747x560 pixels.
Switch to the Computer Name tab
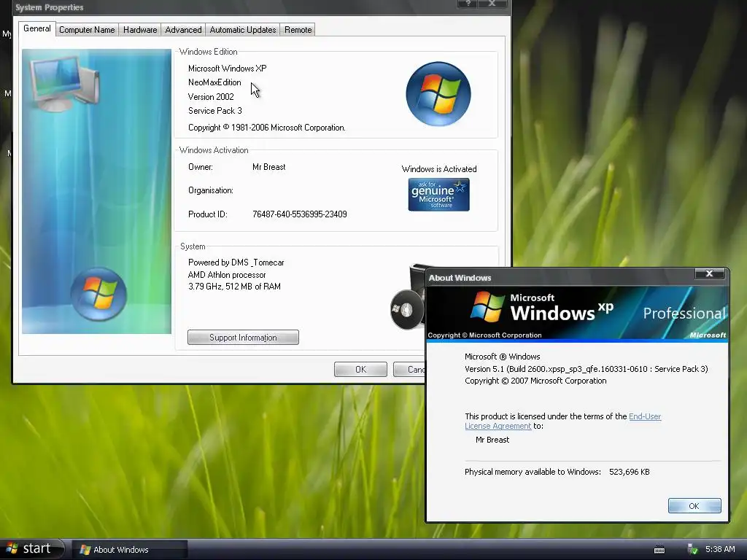click(x=87, y=30)
